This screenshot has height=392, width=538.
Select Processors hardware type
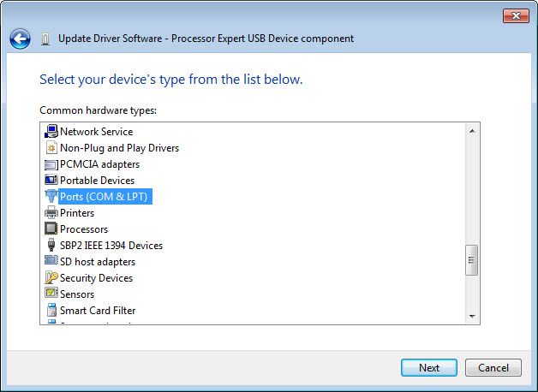click(84, 229)
